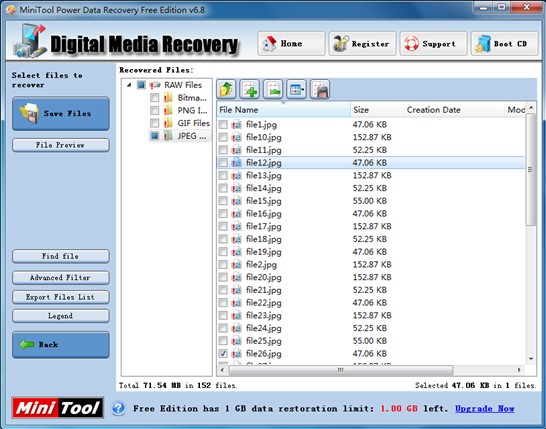Select the file21.jpg file name
Screen dimensions: 546x429
coord(264,290)
